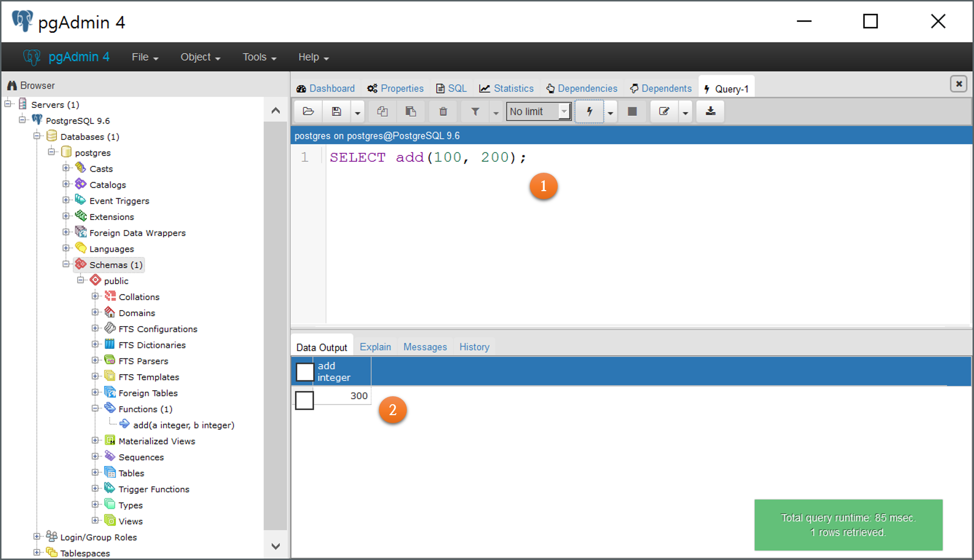Click the Collations node icon

coord(110,296)
